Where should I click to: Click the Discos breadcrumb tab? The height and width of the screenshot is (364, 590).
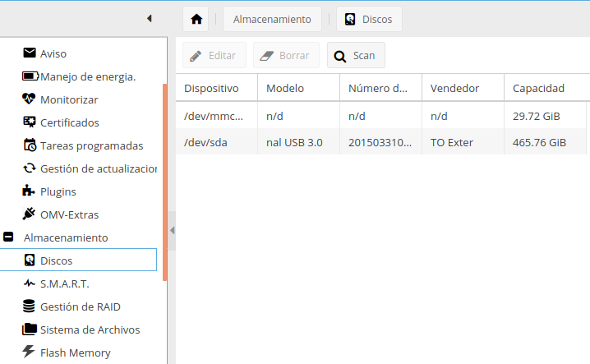click(369, 19)
